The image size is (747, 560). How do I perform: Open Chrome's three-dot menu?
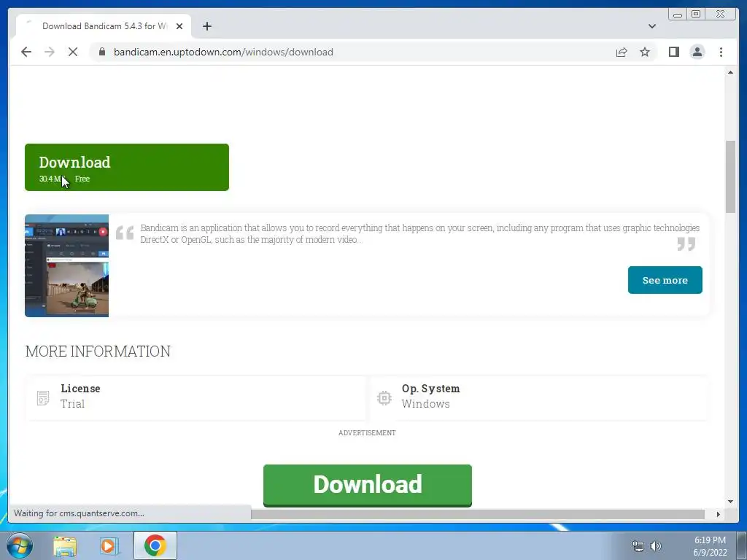pyautogui.click(x=721, y=52)
